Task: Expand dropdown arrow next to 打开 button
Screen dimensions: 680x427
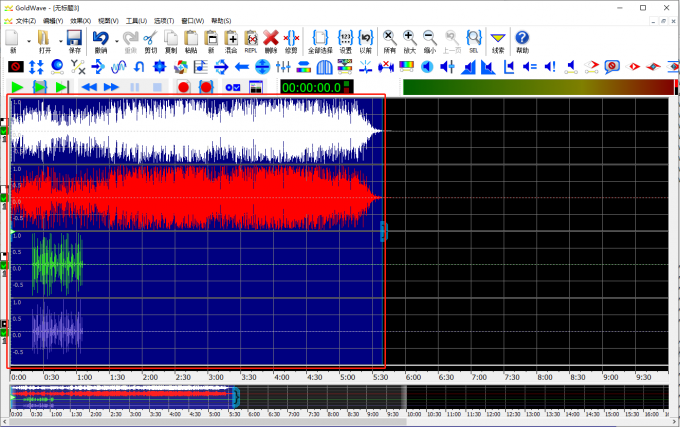Action: 60,42
